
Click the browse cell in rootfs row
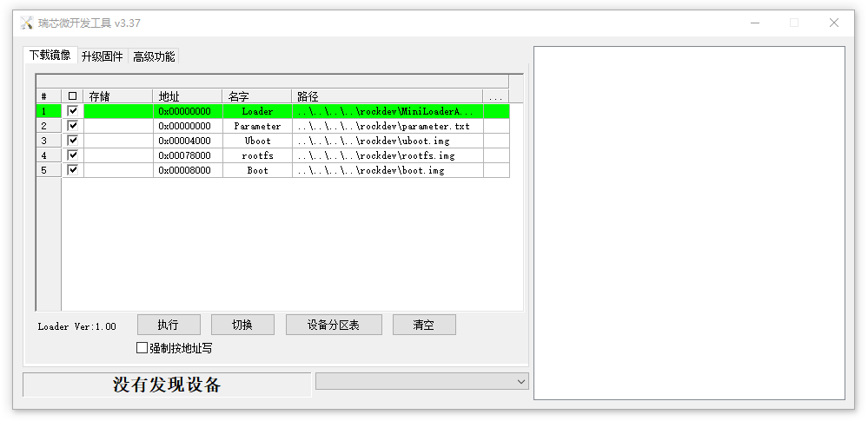click(496, 155)
